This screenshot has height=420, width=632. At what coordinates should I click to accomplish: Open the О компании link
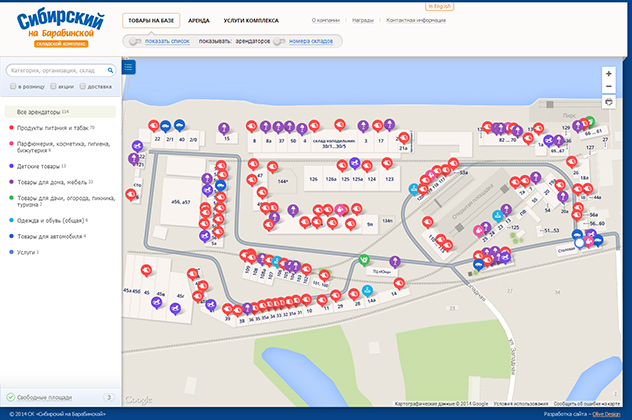click(326, 20)
